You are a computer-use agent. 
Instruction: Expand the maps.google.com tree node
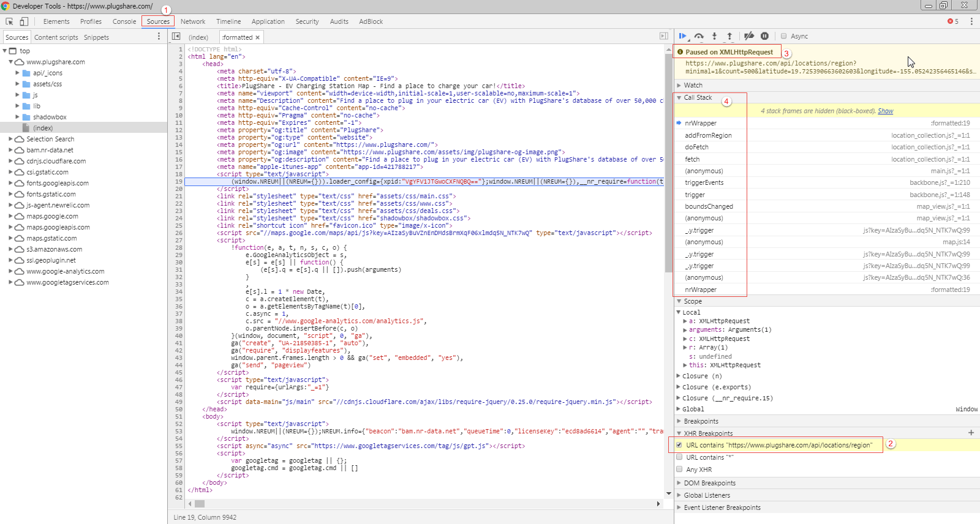10,216
